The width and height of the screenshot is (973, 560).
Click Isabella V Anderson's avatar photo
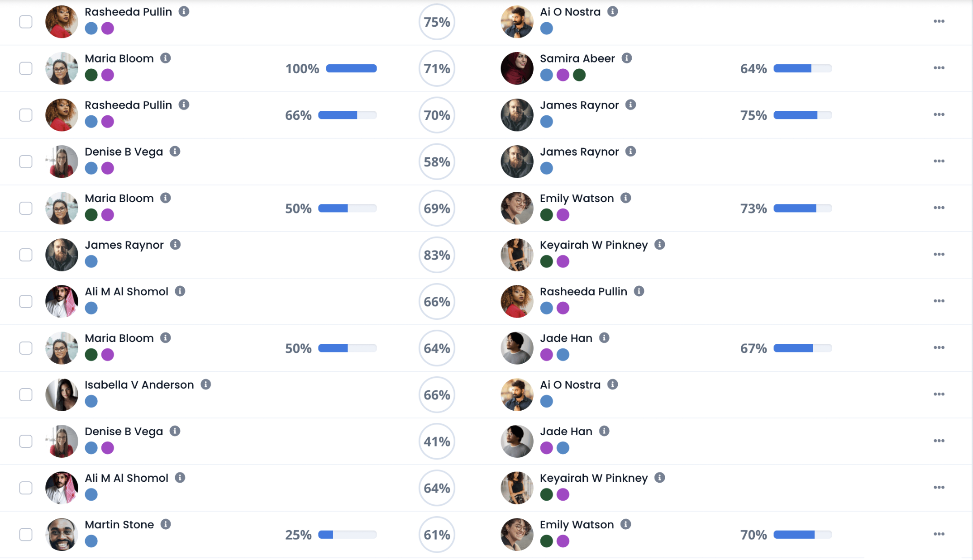click(x=62, y=394)
